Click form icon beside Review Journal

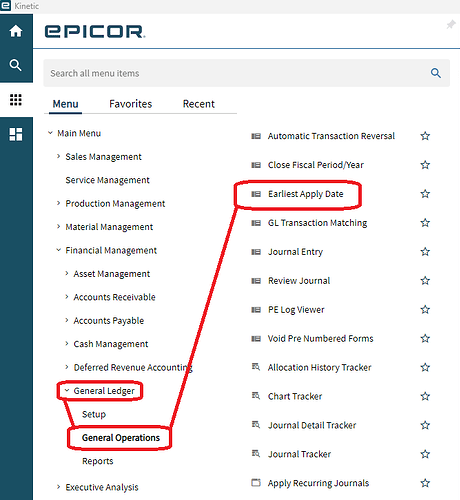pyautogui.click(x=256, y=281)
